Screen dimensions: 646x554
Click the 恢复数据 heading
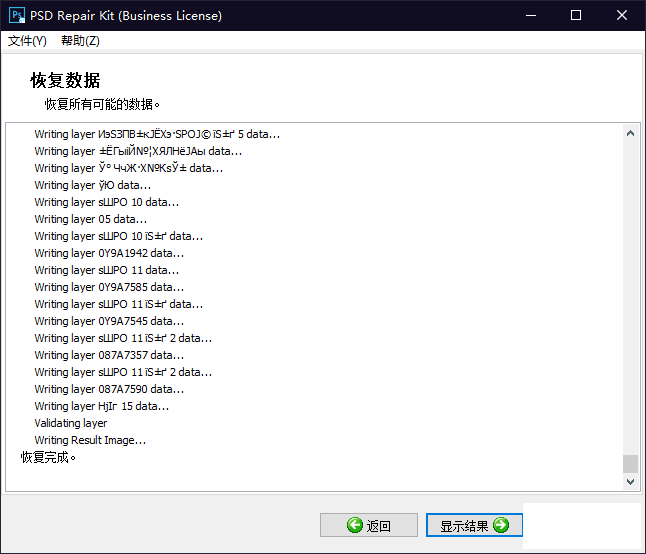[65, 80]
